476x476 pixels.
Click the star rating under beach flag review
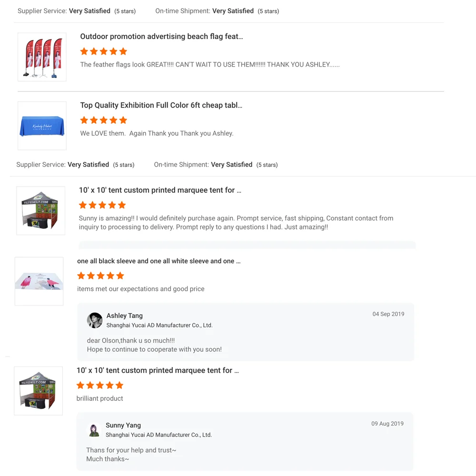pos(104,51)
